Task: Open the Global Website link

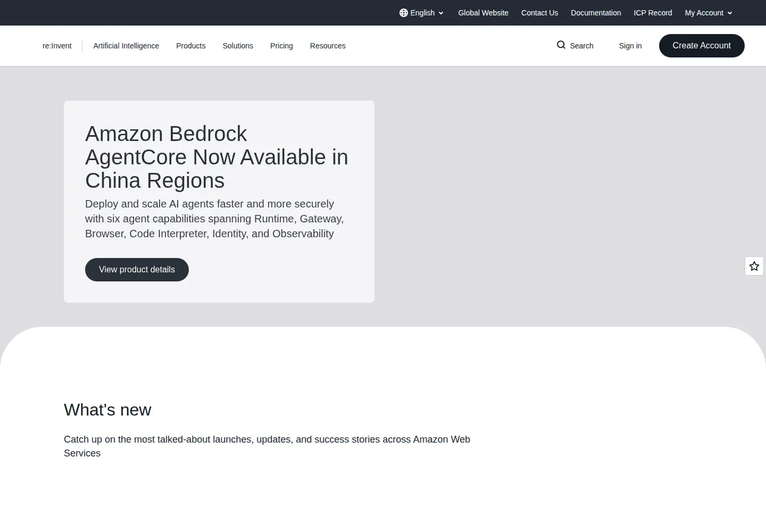Action: (x=483, y=13)
